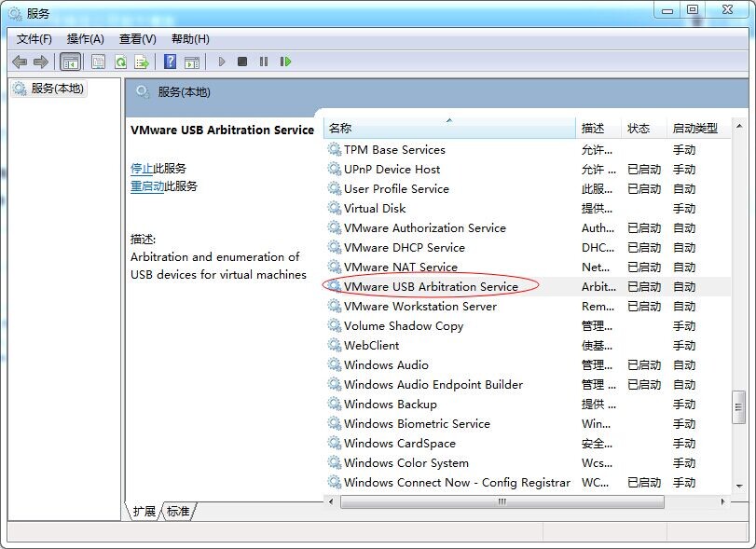Switch to the 标准 tab
This screenshot has height=549, width=756.
[178, 511]
